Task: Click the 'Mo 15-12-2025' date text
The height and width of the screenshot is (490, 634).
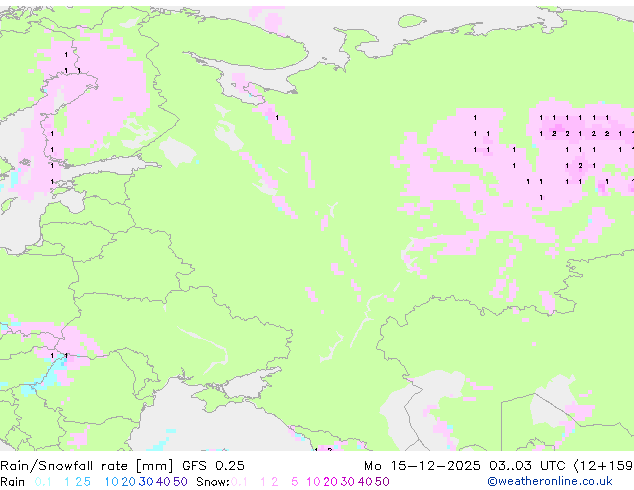Action: 422,466
